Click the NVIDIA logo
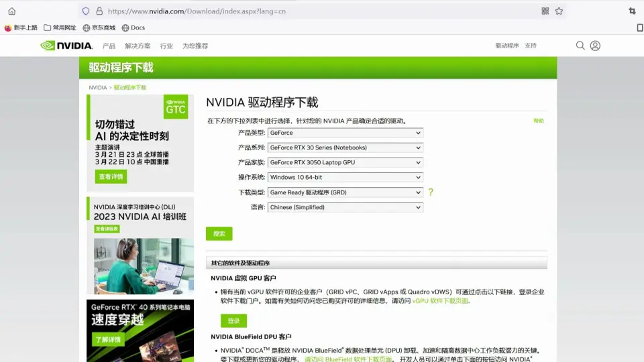 (66, 46)
